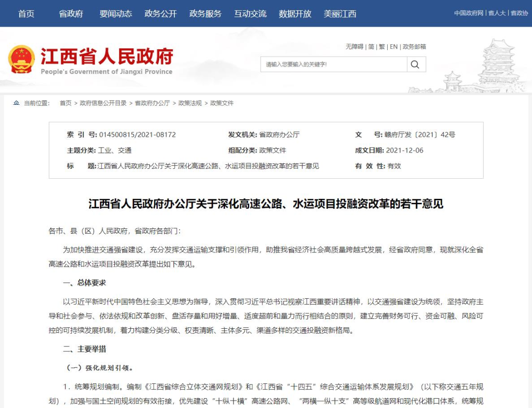Screen dimensions: 532x408
Task: Open the 首页 navigation menu item
Action: pyautogui.click(x=26, y=14)
